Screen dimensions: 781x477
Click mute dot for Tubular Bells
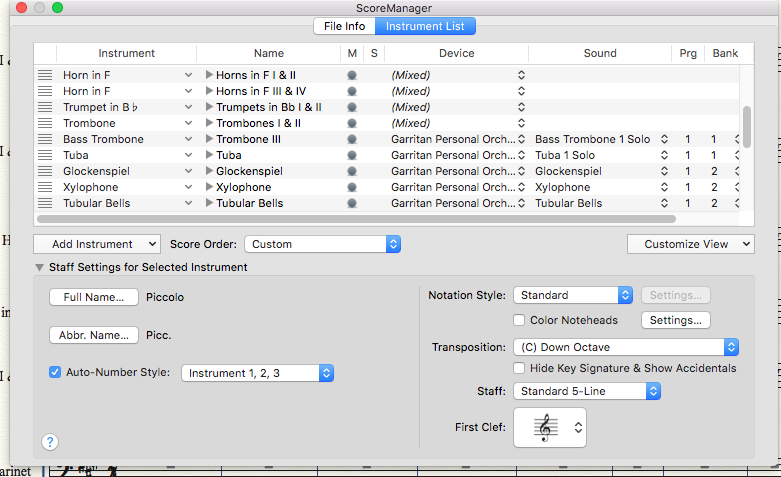pyautogui.click(x=352, y=204)
